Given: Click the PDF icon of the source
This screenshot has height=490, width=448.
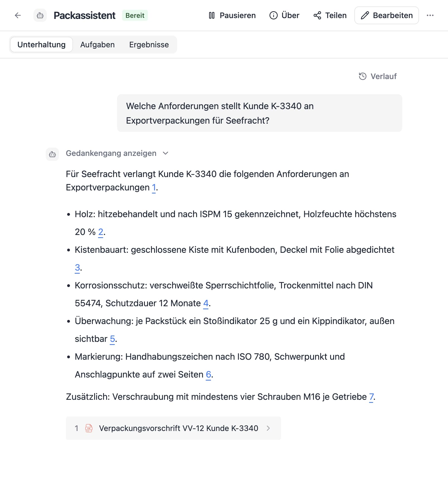Looking at the screenshot, I should click(x=89, y=428).
